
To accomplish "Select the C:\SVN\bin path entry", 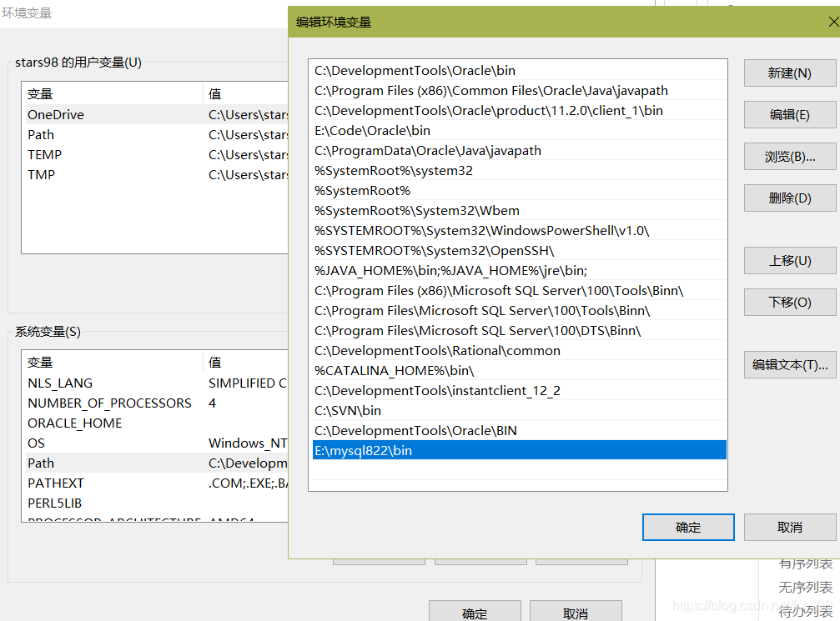I will point(517,411).
